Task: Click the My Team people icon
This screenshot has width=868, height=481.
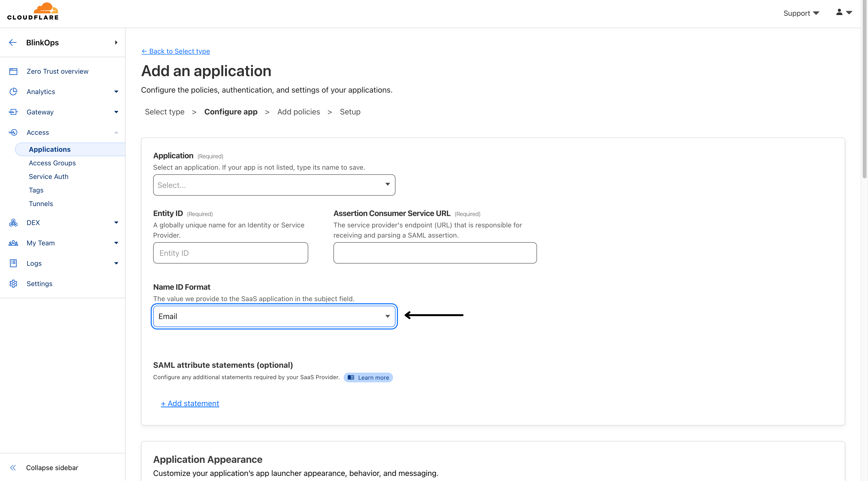Action: pos(13,243)
